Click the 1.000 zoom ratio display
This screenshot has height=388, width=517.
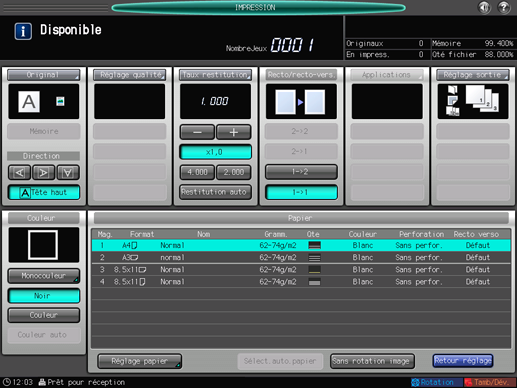click(x=215, y=101)
